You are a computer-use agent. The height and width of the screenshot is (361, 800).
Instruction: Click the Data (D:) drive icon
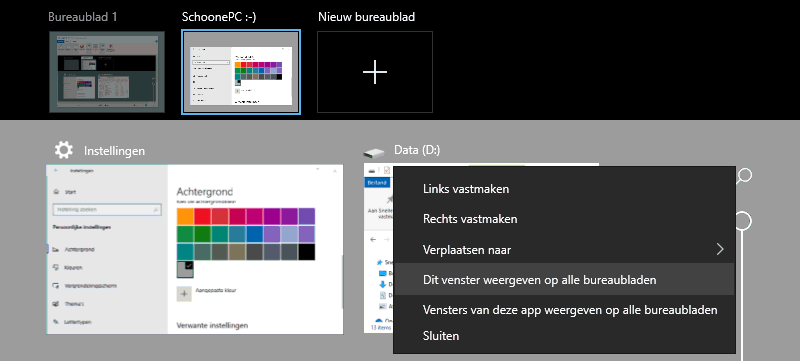[374, 152]
